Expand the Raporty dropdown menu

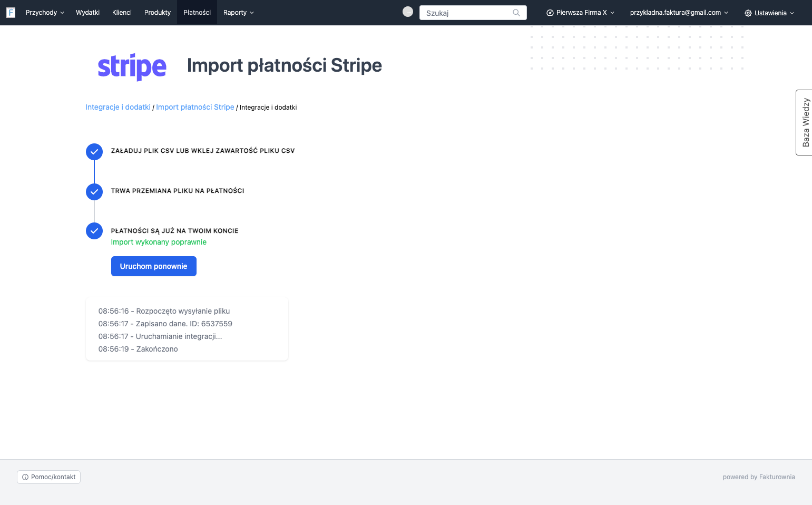(x=238, y=13)
